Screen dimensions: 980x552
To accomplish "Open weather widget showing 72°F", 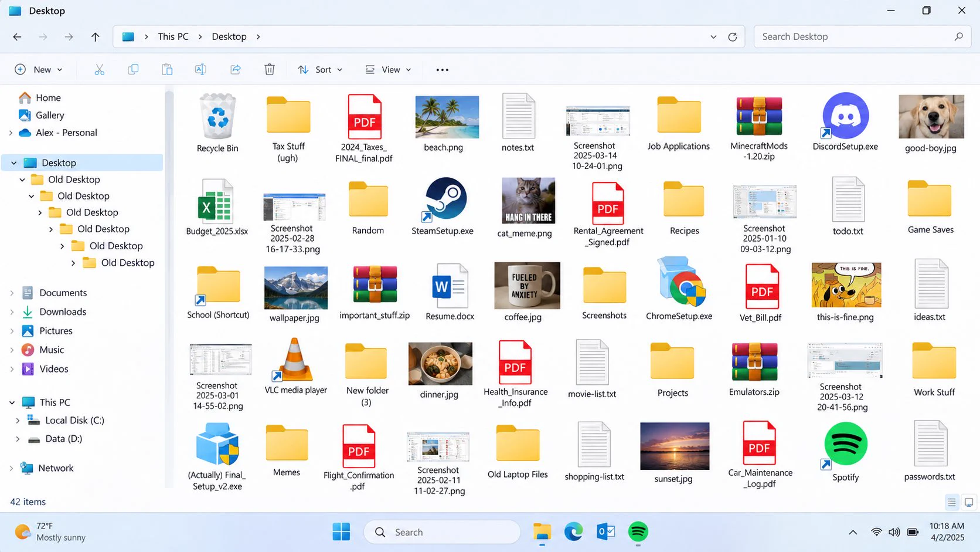I will coord(50,532).
